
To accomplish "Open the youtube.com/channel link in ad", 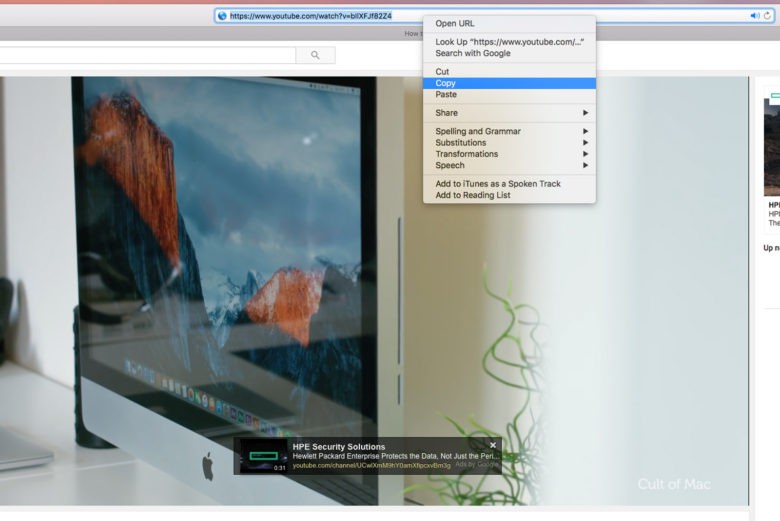I will [371, 465].
